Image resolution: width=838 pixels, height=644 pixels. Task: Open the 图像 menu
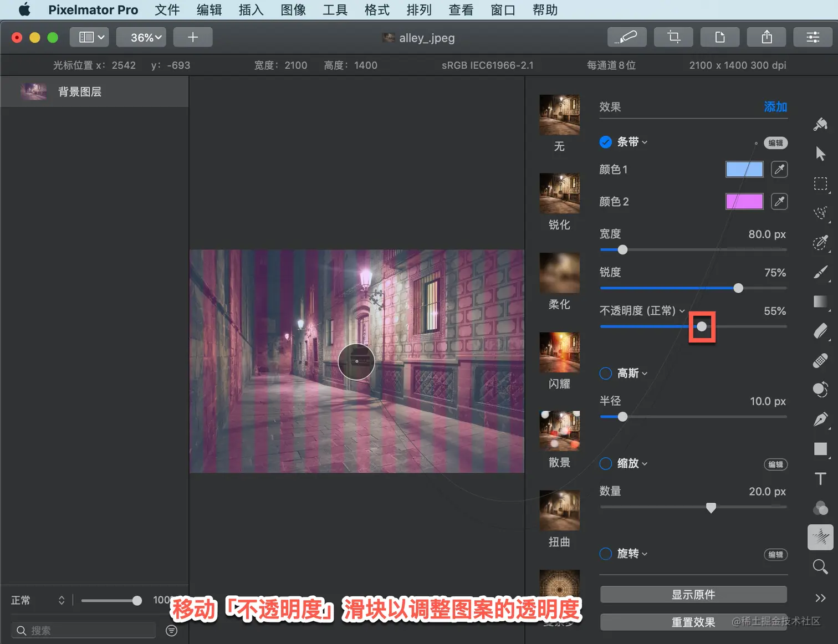[293, 10]
